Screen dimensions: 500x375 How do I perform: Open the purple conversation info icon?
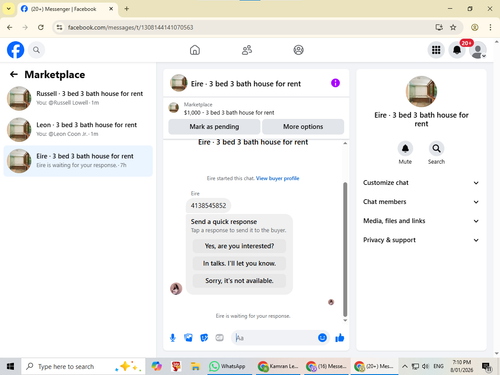[335, 83]
